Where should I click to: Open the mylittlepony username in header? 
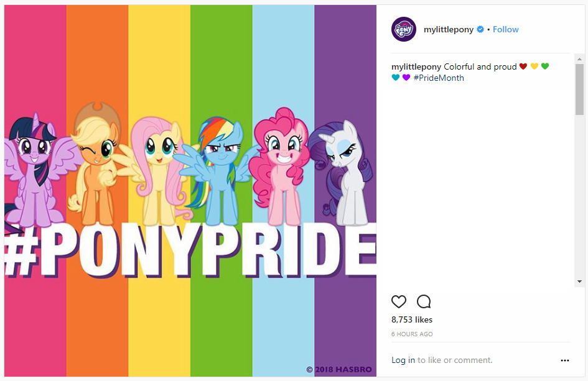[448, 29]
